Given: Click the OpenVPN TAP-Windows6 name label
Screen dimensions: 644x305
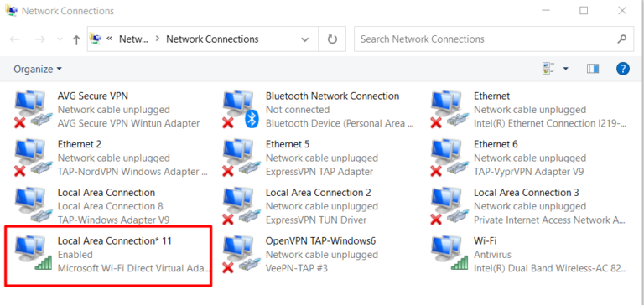Looking at the screenshot, I should 321,241.
